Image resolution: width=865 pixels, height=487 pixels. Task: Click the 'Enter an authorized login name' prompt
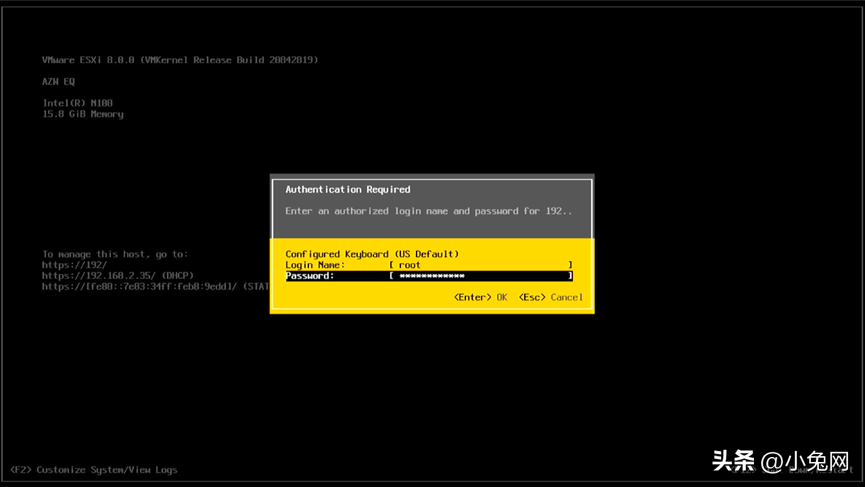point(429,211)
